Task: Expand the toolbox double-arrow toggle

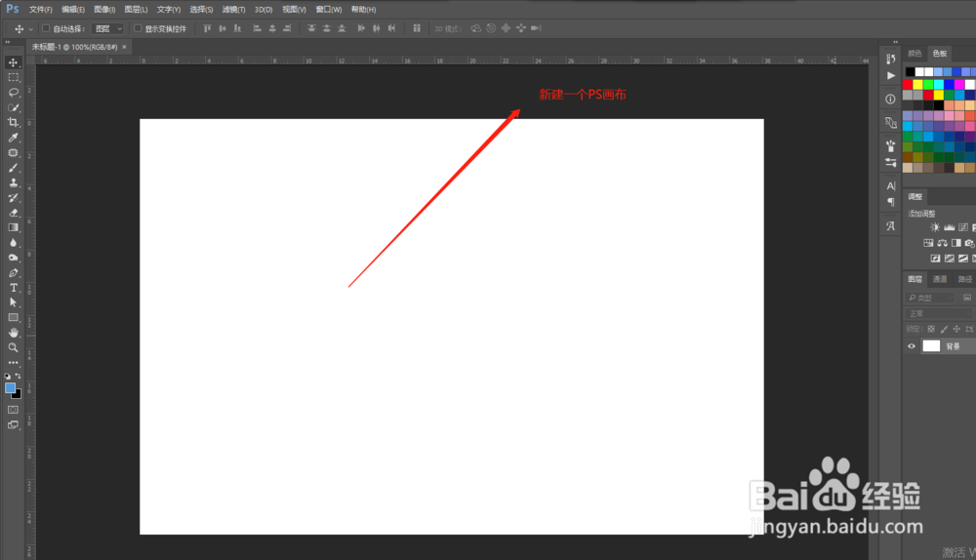Action: (8, 42)
